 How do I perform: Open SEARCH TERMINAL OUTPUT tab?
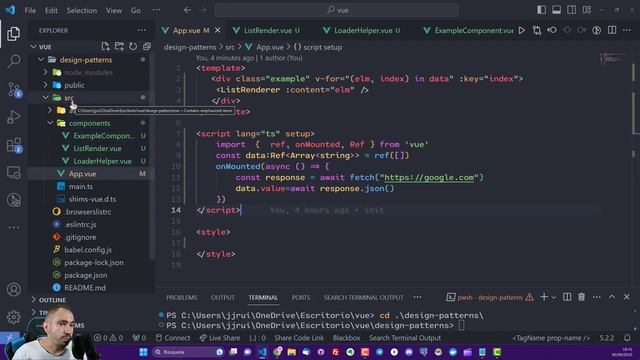pyautogui.click(x=364, y=298)
